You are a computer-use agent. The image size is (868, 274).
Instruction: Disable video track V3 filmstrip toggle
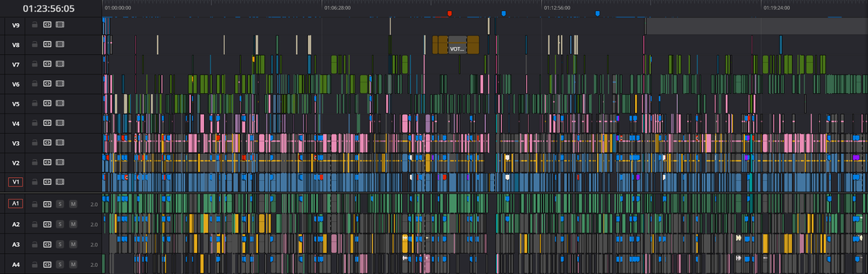pyautogui.click(x=60, y=142)
